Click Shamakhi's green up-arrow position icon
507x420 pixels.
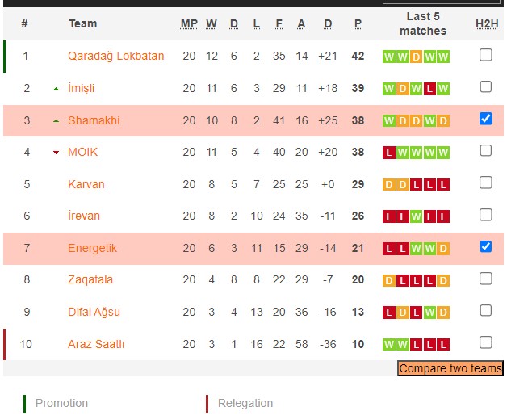click(56, 120)
